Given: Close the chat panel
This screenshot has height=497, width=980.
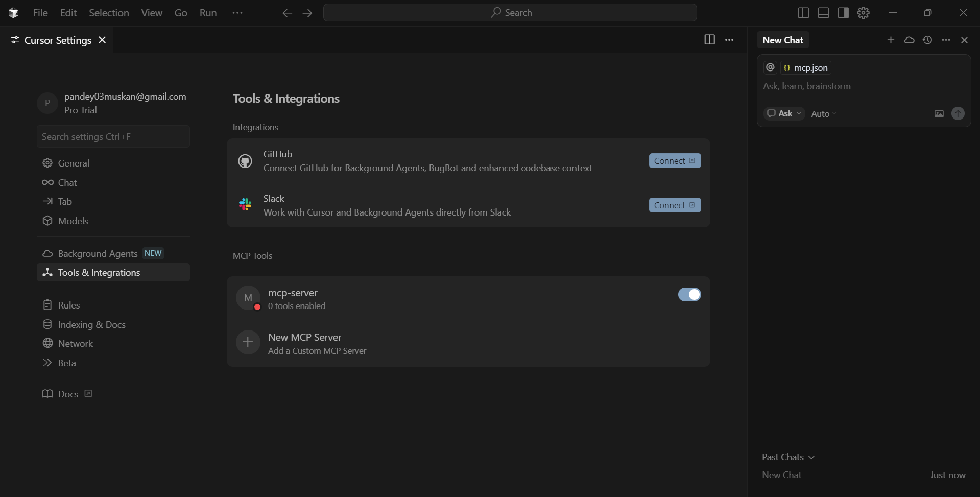Looking at the screenshot, I should (x=964, y=40).
